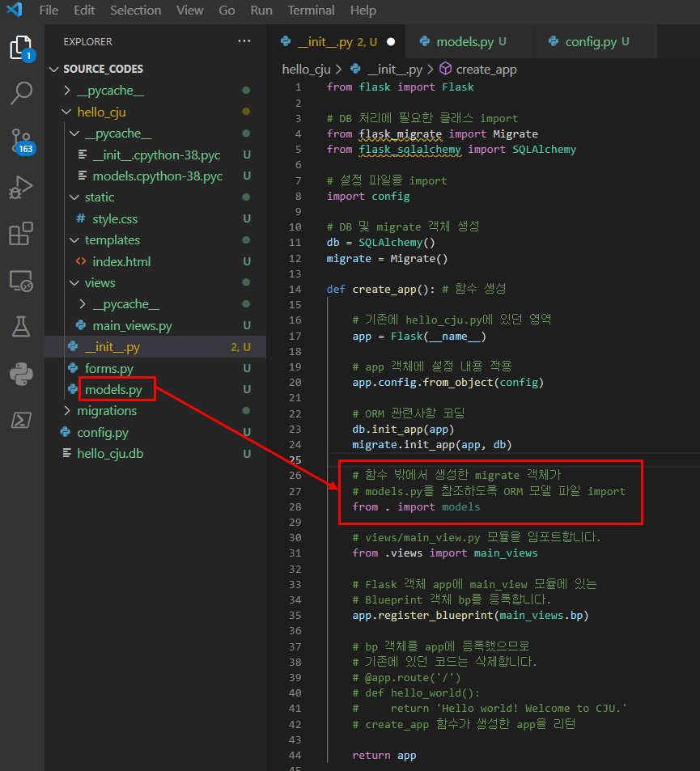The image size is (700, 771).
Task: Open the PowerShell icon in activity bar
Action: tap(22, 420)
